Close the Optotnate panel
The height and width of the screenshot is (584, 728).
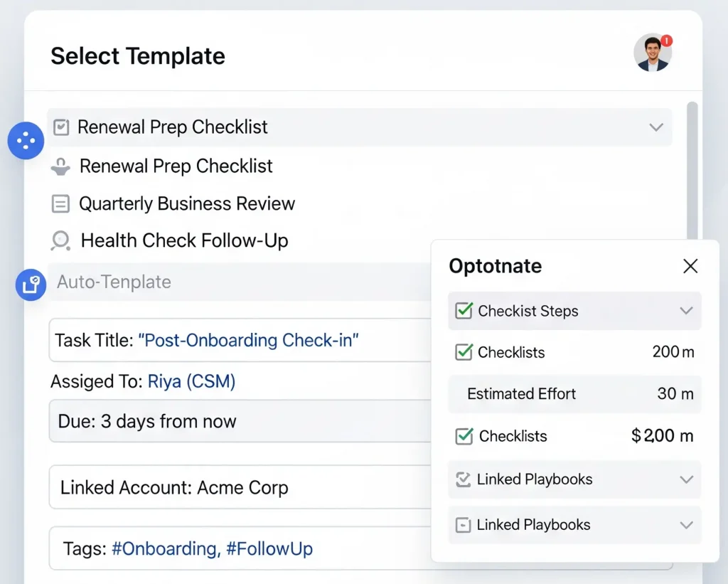(x=690, y=267)
